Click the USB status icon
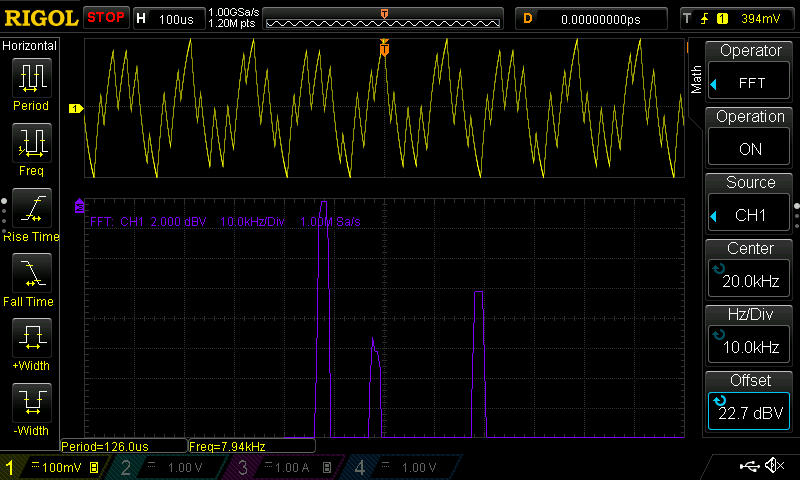 (749, 466)
